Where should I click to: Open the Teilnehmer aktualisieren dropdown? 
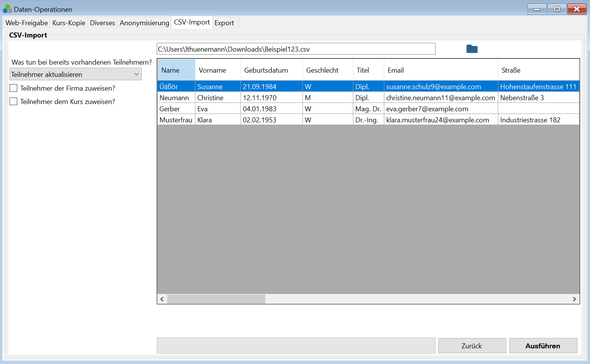(x=76, y=74)
